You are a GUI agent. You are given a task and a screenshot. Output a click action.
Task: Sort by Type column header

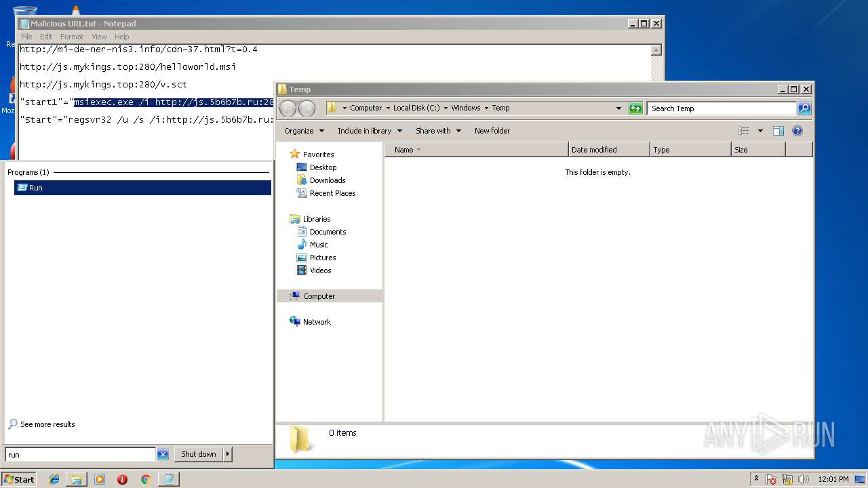[x=690, y=150]
